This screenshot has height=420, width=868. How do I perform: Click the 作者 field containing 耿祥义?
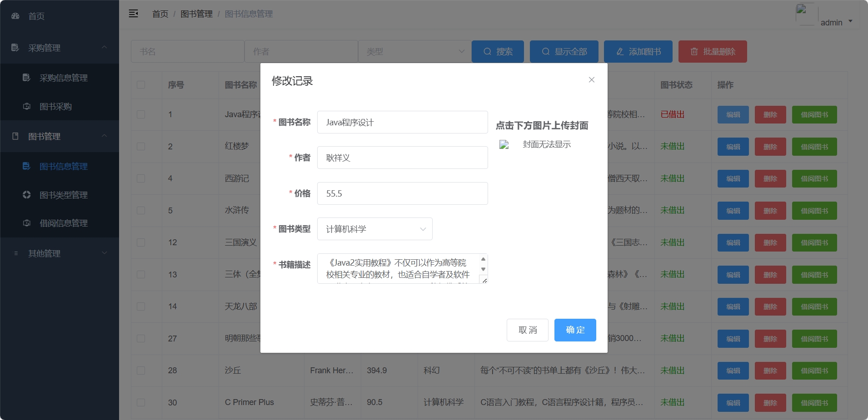402,158
